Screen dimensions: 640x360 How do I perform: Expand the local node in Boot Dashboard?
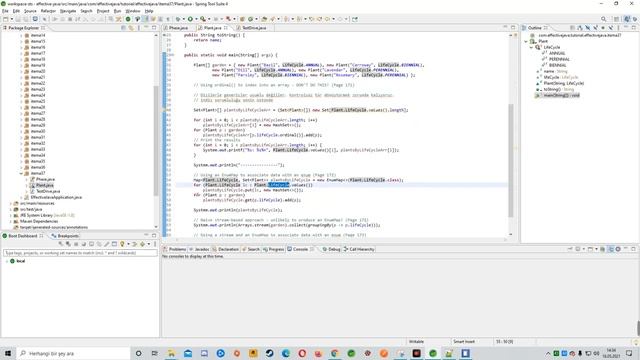[x=7, y=261]
